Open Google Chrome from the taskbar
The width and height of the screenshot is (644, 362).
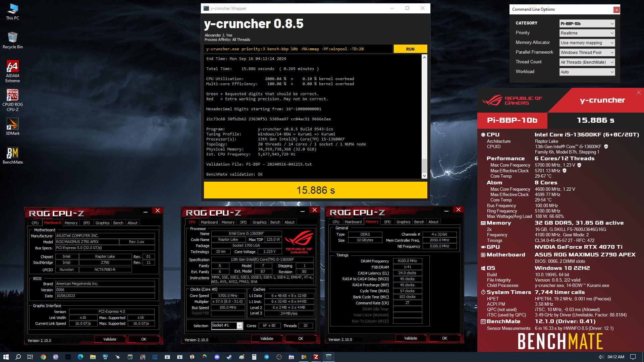click(x=43, y=357)
